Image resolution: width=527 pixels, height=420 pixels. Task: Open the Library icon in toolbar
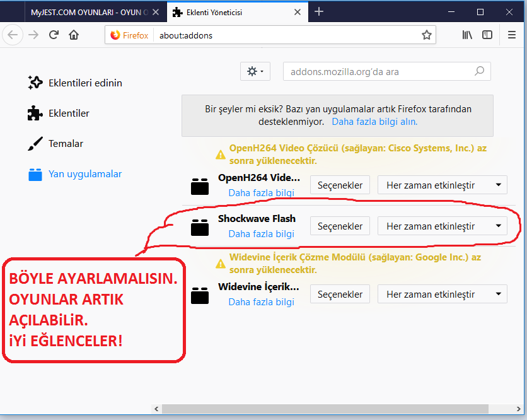tap(467, 35)
